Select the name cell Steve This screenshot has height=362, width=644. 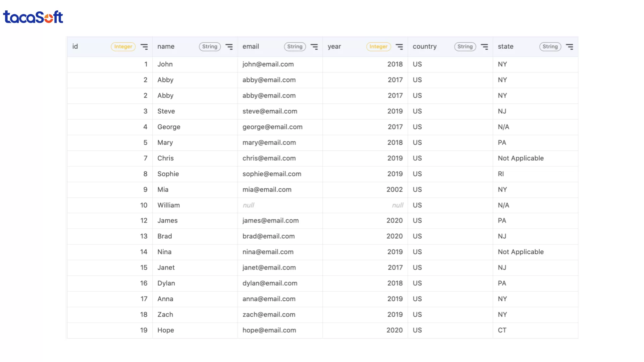(x=195, y=111)
